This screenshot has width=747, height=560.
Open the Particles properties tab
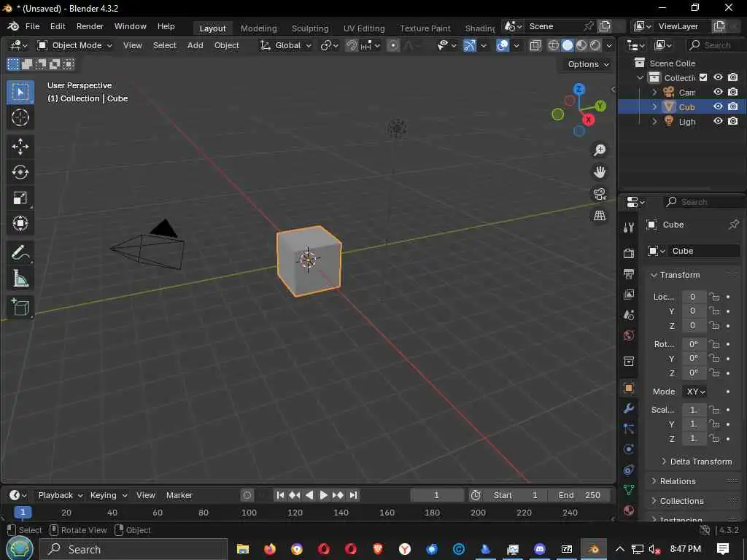pyautogui.click(x=628, y=429)
